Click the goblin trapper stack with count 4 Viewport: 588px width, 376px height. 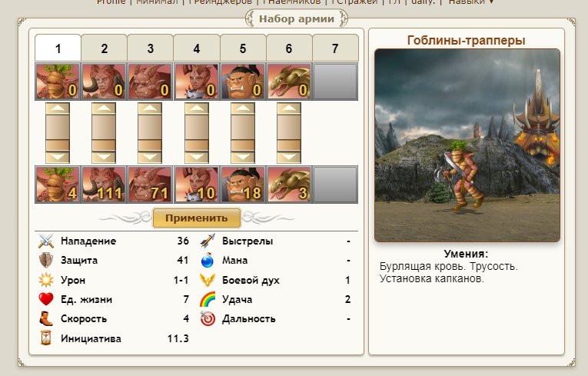coord(58,185)
